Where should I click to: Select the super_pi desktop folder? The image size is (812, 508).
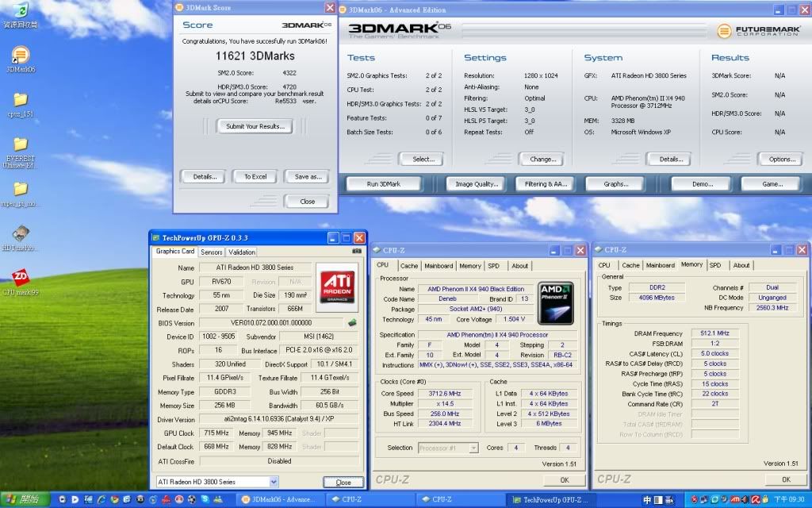20,194
